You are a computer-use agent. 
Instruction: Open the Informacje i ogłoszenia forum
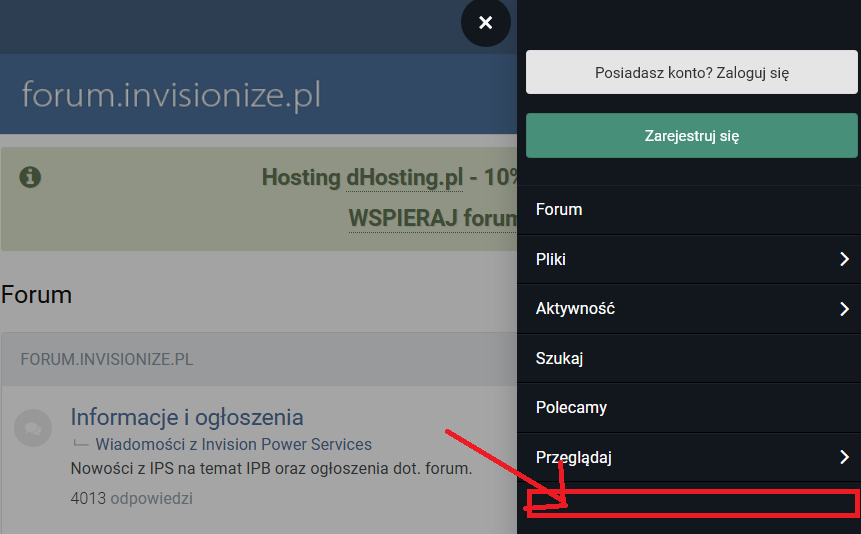coord(186,417)
